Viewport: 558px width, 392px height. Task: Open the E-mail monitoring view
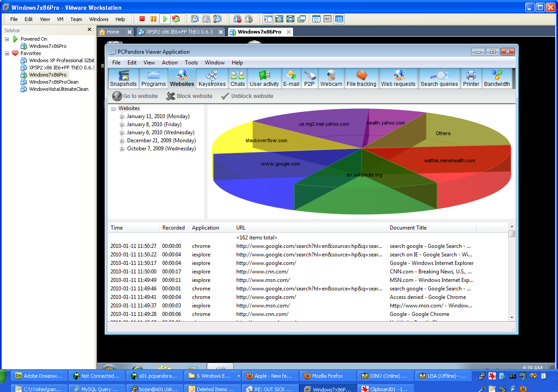tap(291, 78)
